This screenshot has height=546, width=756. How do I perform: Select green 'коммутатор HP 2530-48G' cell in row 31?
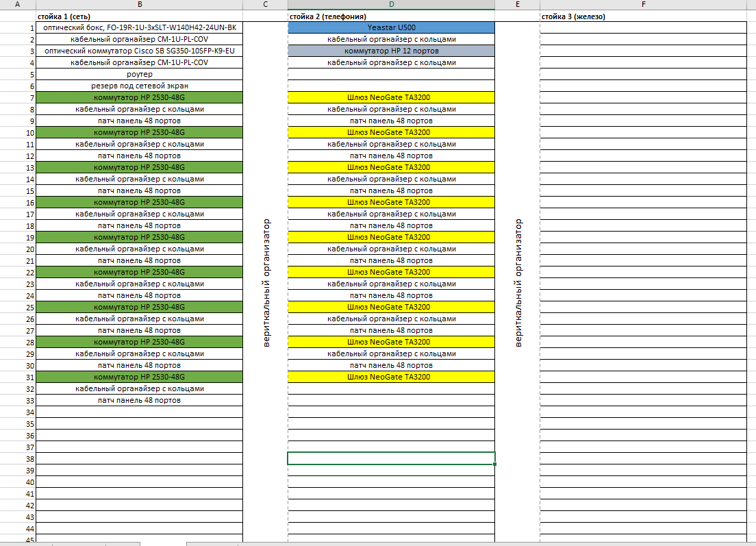point(139,377)
